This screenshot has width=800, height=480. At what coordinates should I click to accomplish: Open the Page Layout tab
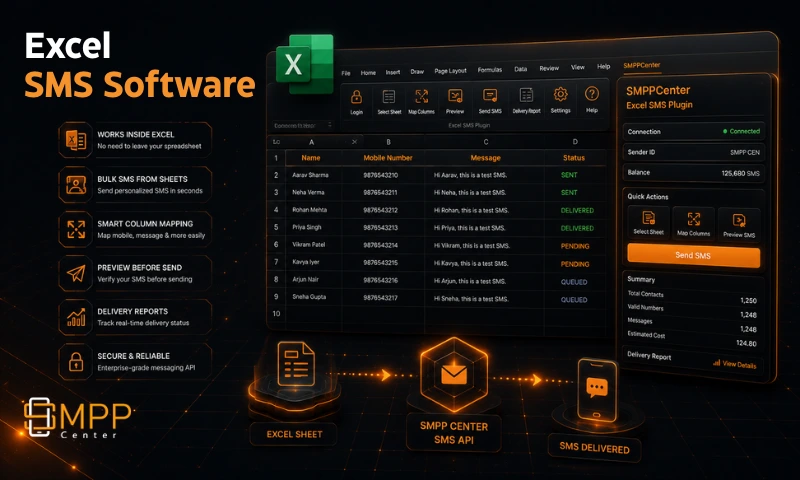click(x=451, y=71)
